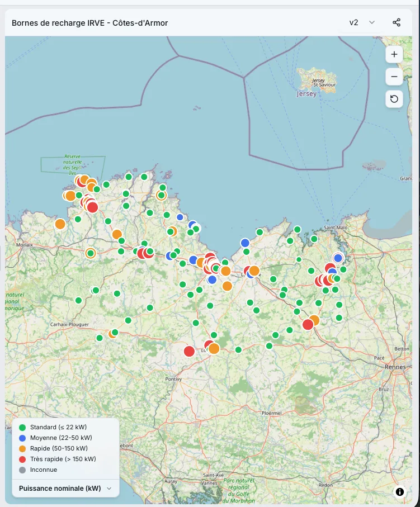Screen dimensions: 420x507
Task: Toggle the Standard (≤ 22 kW) legend entry
Action: (53, 427)
